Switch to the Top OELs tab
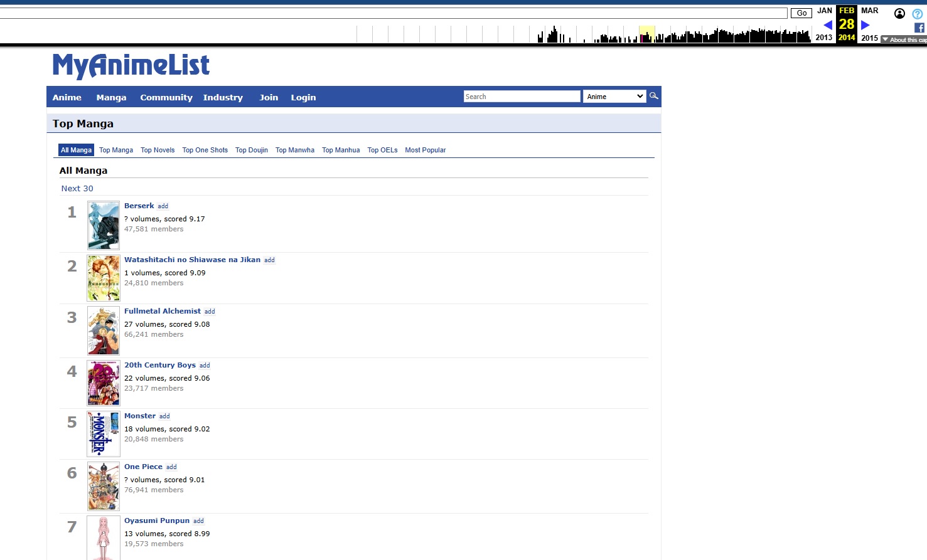 point(382,150)
